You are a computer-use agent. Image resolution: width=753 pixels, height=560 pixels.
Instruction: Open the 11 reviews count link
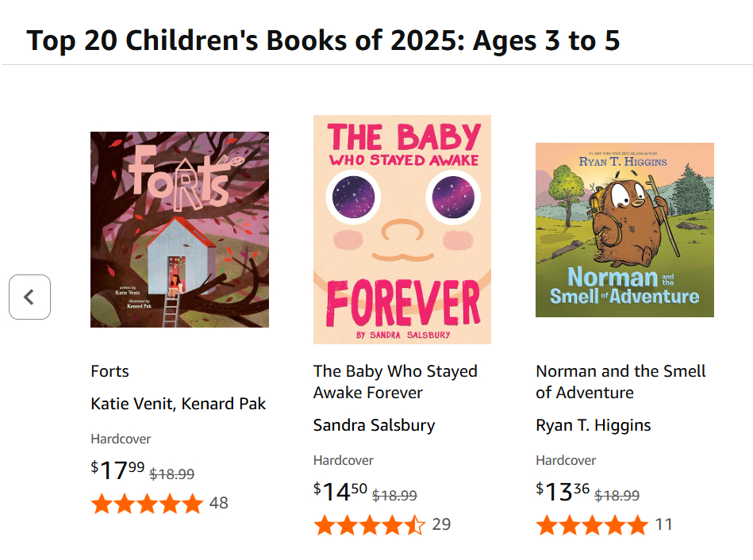pyautogui.click(x=663, y=524)
